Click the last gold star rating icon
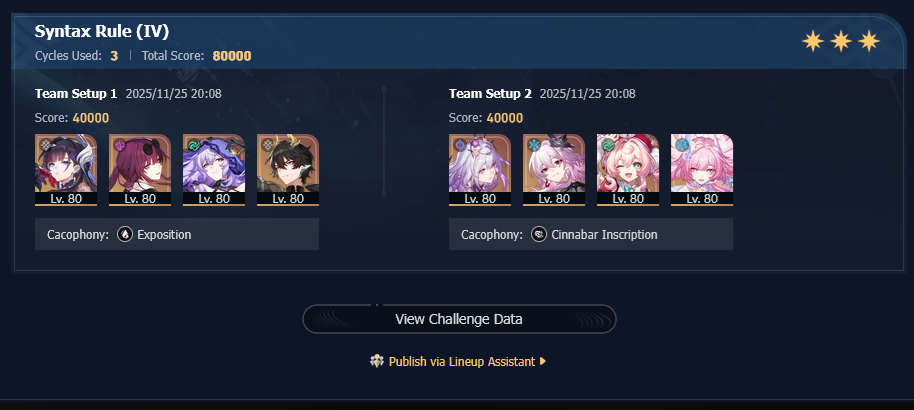914x410 pixels. (869, 41)
